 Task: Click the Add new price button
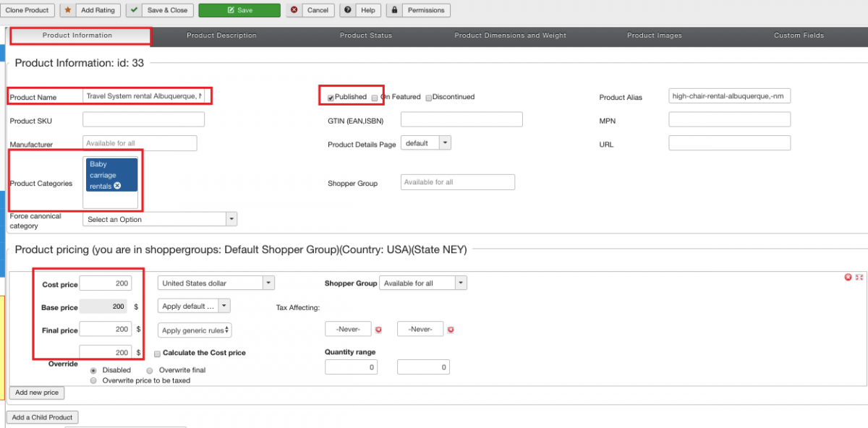click(37, 393)
